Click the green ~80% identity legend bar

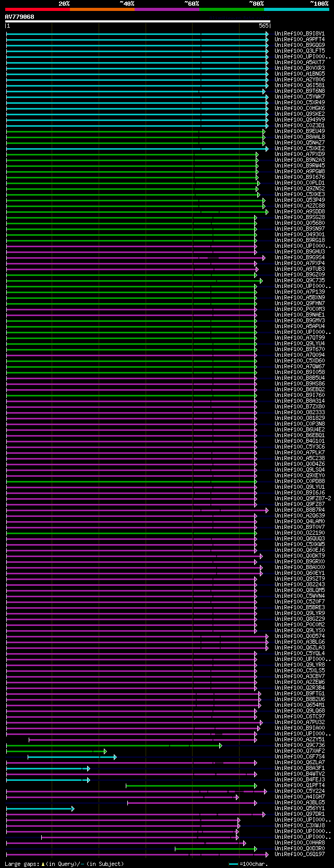click(x=231, y=9)
